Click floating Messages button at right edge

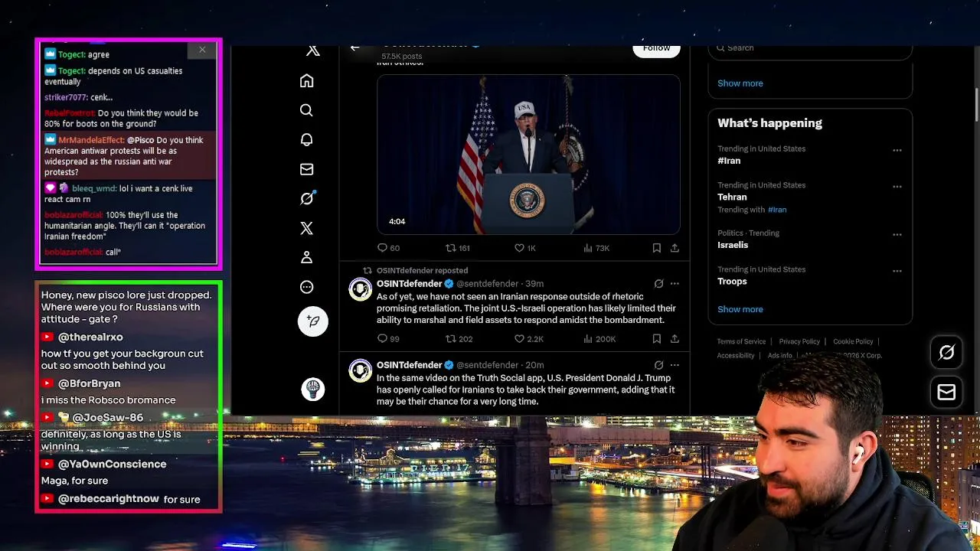pyautogui.click(x=946, y=393)
